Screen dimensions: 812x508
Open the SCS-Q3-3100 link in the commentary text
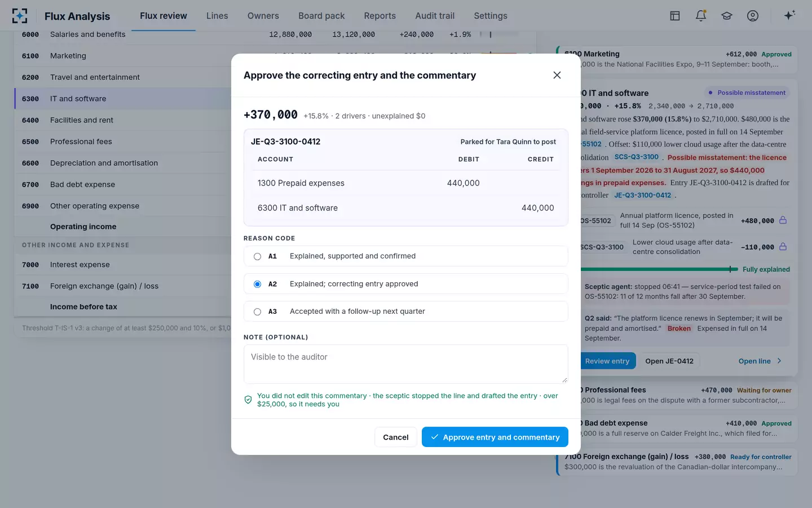(637, 157)
